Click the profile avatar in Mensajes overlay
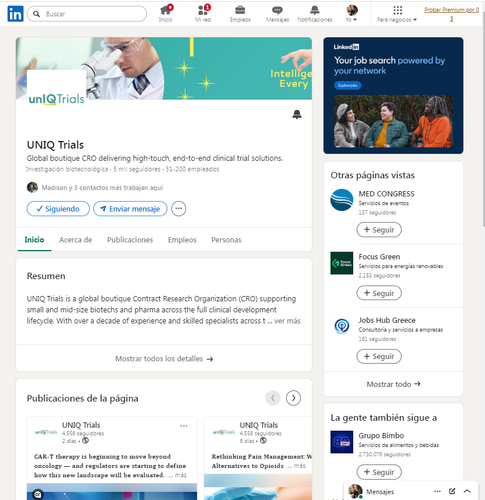The image size is (485, 500). click(x=355, y=491)
